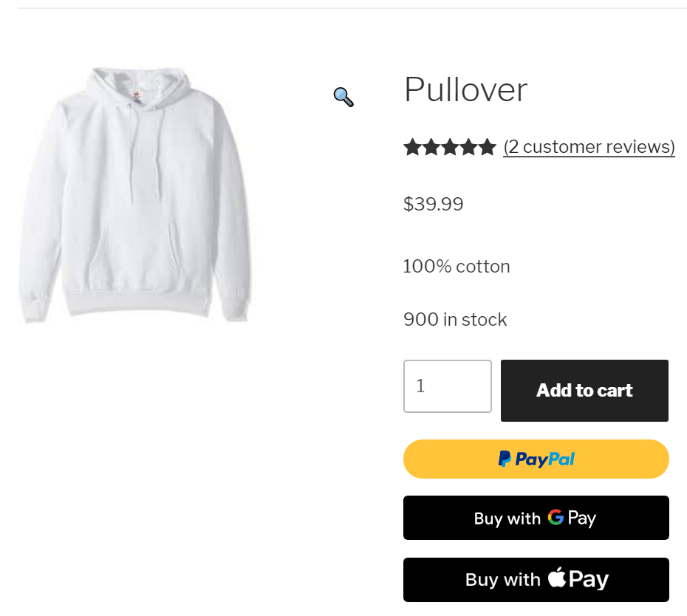Click the fifth star in the rating
The width and height of the screenshot is (687, 616).
[487, 147]
